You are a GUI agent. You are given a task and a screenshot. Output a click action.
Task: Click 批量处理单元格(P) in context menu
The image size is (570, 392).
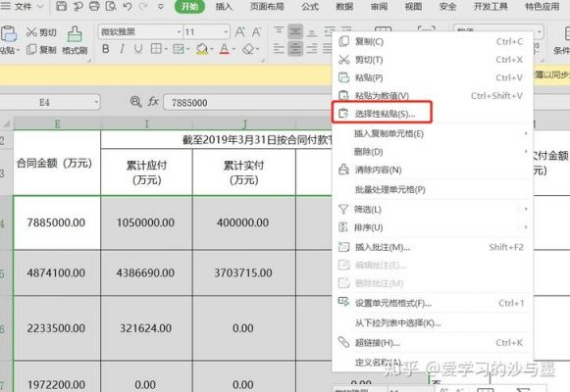pyautogui.click(x=433, y=189)
